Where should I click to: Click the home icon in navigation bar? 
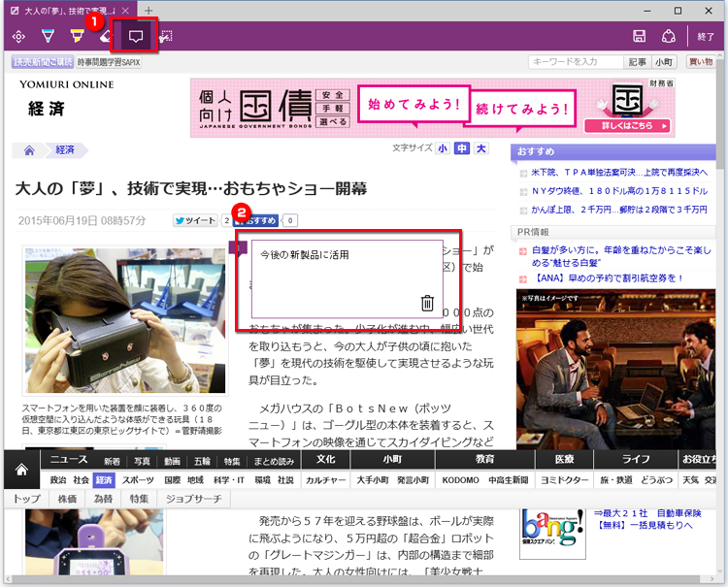pos(20,470)
